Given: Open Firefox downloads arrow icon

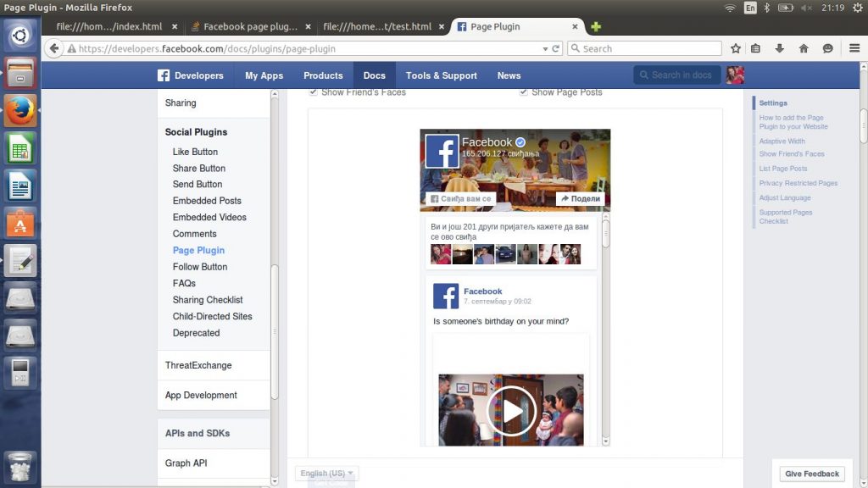Looking at the screenshot, I should coord(780,48).
